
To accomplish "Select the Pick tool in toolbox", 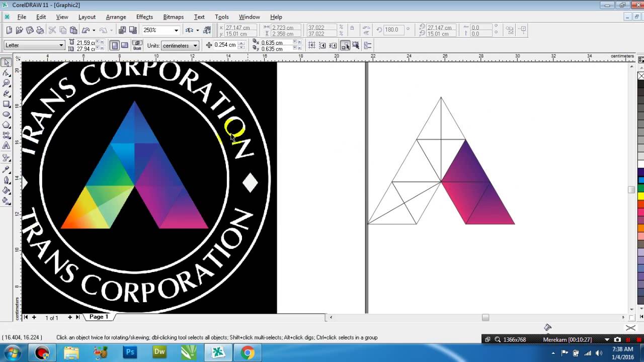I will tap(7, 62).
